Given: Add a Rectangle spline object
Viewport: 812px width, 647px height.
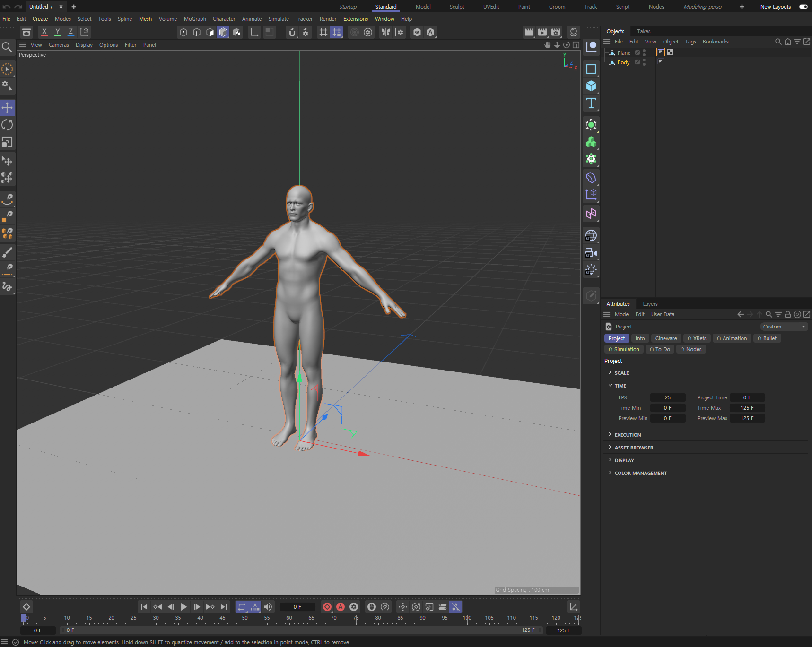Looking at the screenshot, I should click(591, 69).
